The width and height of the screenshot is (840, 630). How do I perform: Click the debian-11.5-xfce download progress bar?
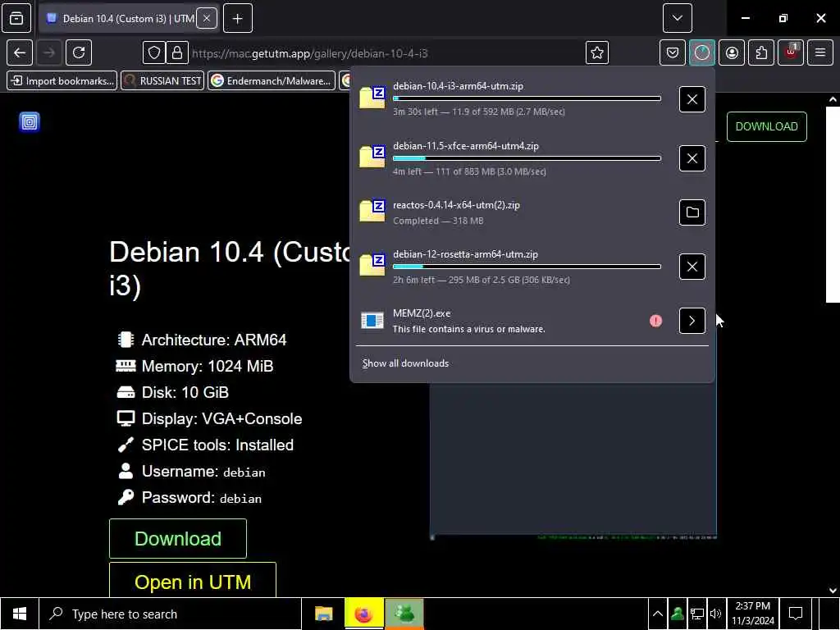pos(527,158)
